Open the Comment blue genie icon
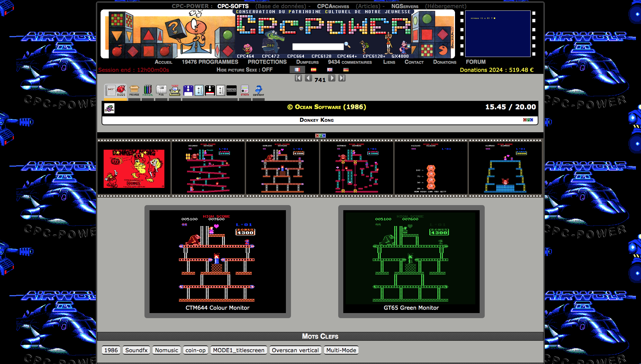The image size is (641, 364). (x=259, y=90)
